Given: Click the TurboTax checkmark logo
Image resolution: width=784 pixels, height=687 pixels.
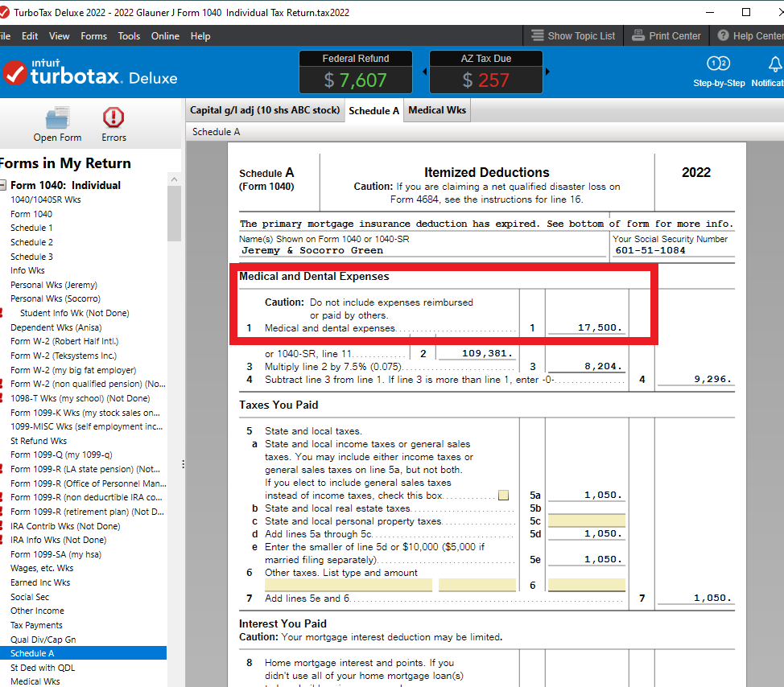Looking at the screenshot, I should click(x=15, y=73).
